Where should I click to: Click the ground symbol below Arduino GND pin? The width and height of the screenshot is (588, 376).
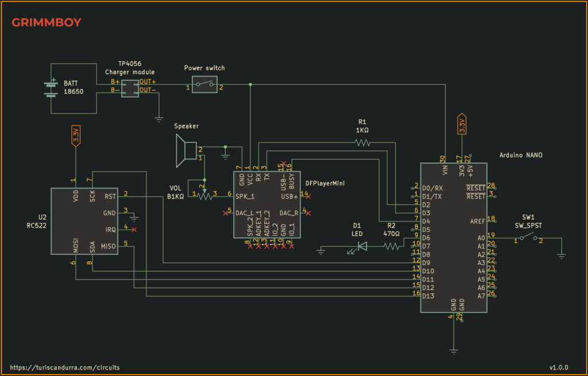[454, 351]
